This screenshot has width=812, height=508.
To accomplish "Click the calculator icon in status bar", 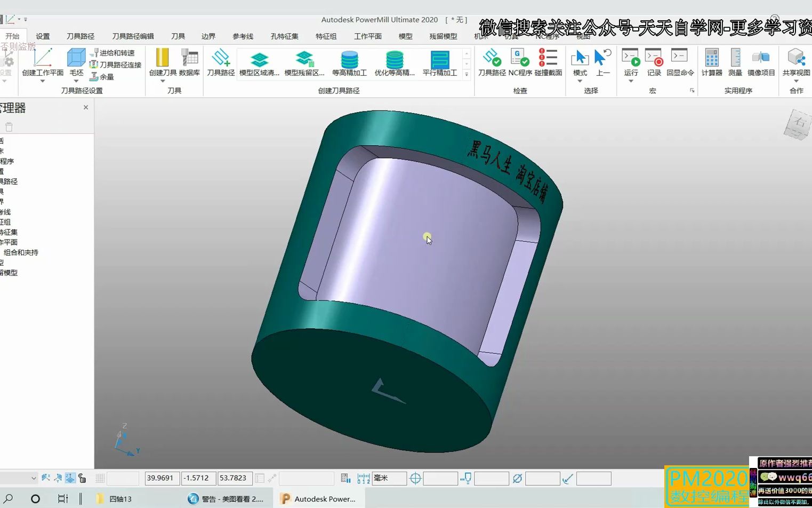I will pyautogui.click(x=345, y=478).
